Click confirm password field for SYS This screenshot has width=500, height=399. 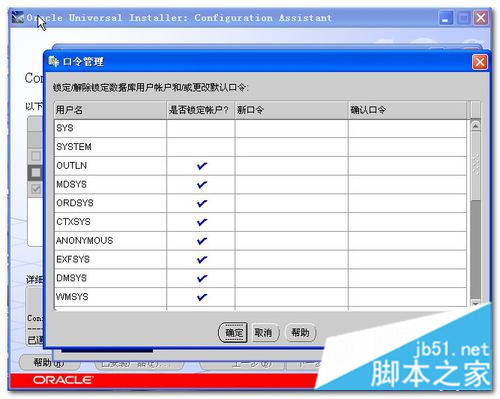[407, 128]
